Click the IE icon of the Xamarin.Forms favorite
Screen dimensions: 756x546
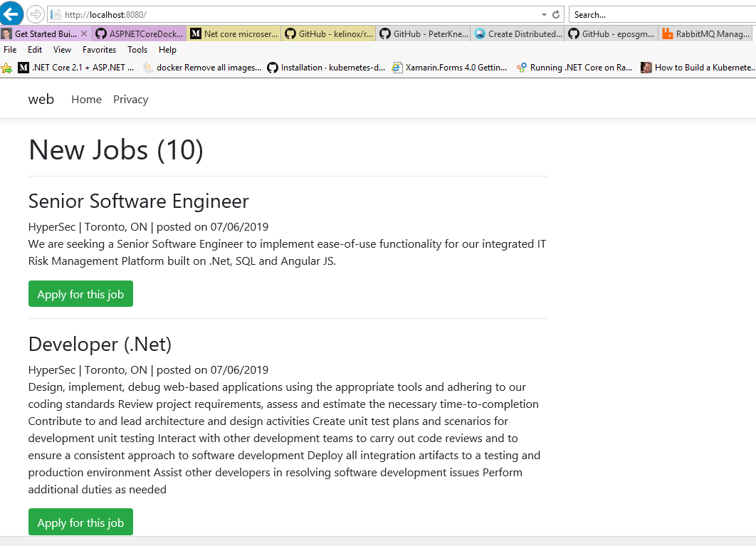397,68
